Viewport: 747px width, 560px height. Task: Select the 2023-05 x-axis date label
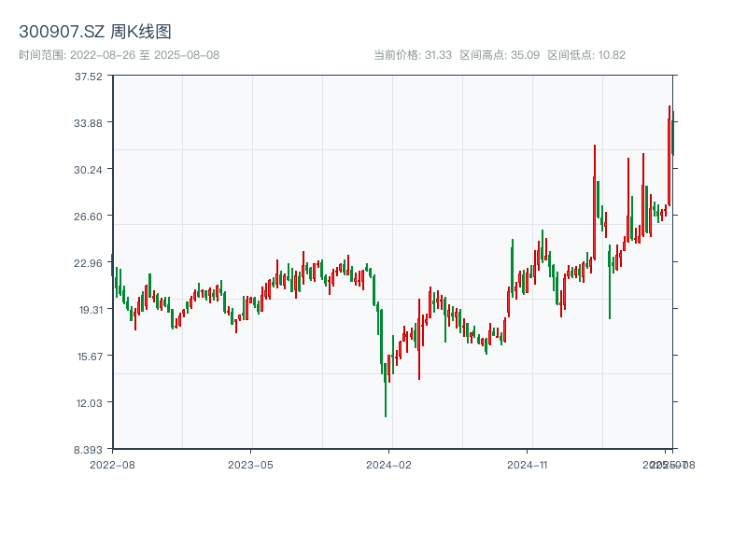pyautogui.click(x=250, y=464)
